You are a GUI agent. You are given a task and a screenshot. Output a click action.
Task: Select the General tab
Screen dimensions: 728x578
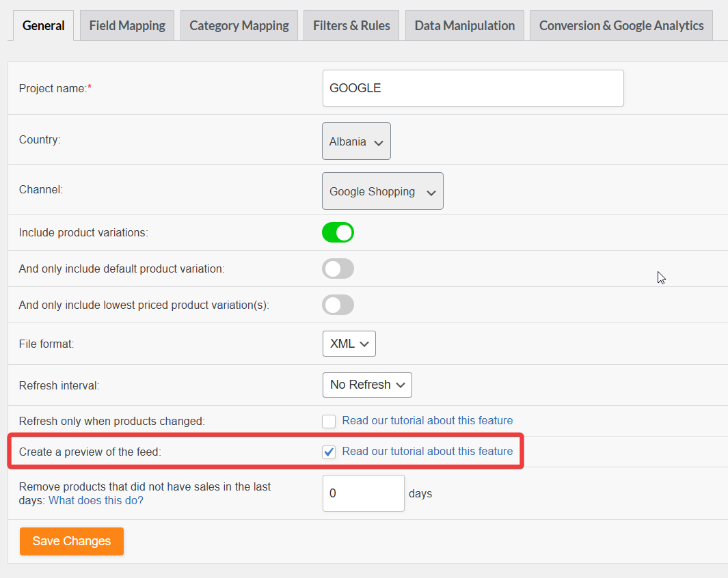[x=43, y=25]
